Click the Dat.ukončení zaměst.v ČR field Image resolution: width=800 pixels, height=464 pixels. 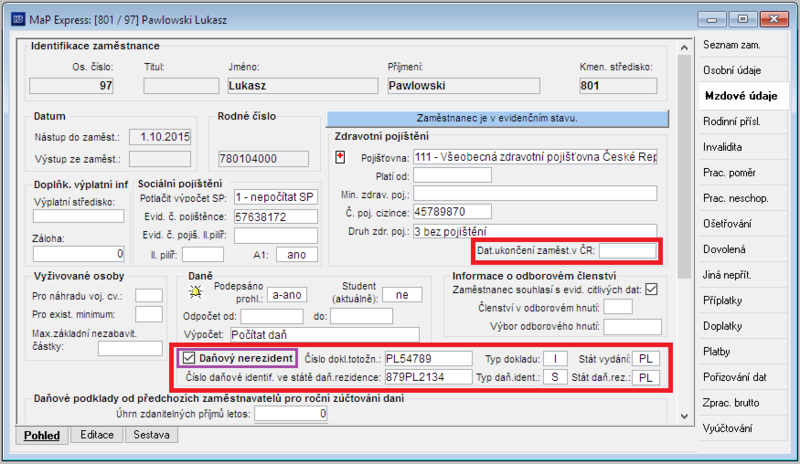628,251
